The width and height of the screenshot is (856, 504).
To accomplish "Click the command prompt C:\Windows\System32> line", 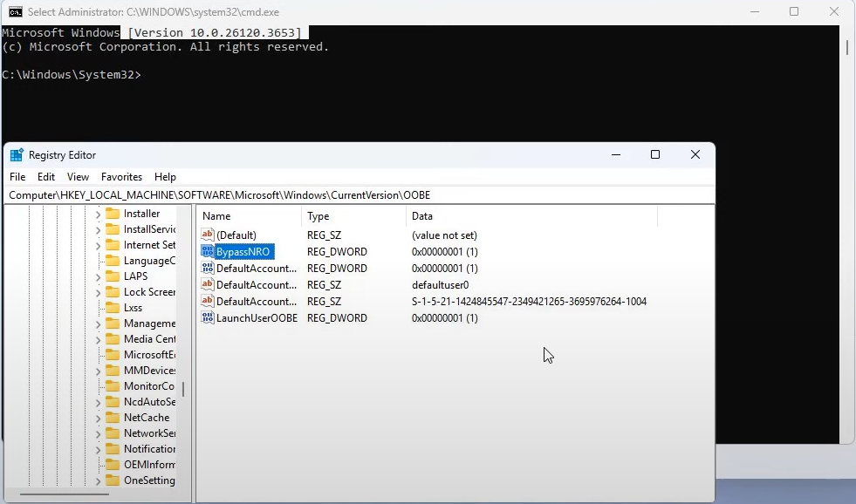I will coord(71,75).
